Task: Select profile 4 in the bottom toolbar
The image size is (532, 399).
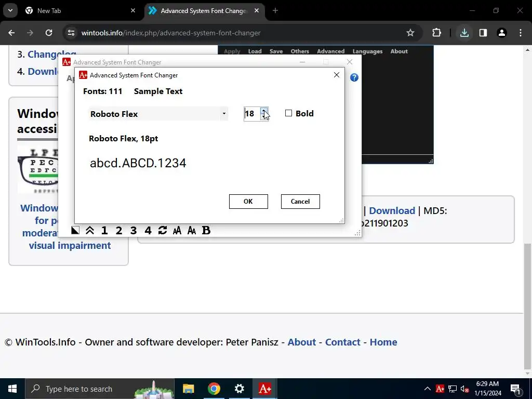Action: (x=148, y=230)
